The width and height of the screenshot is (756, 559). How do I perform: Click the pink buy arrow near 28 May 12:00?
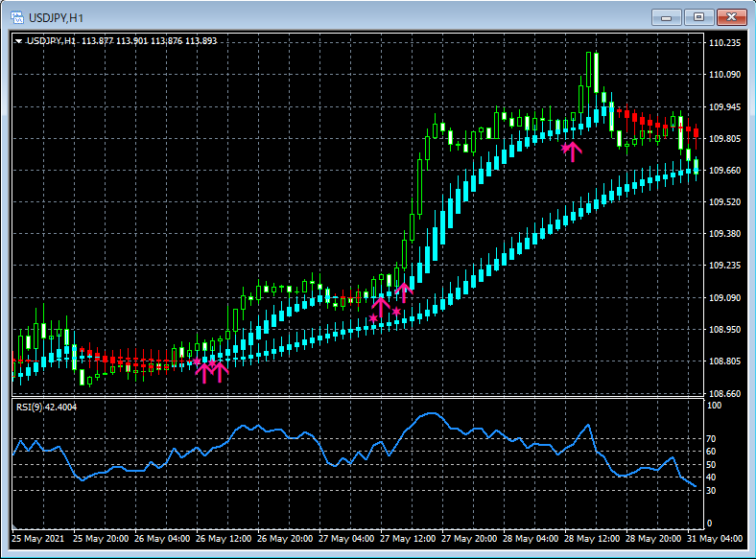573,151
